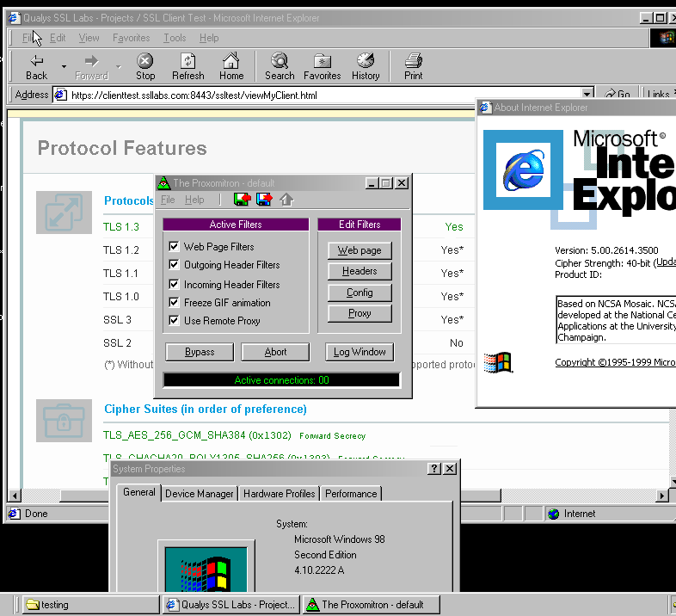Open the History pane

tap(366, 67)
